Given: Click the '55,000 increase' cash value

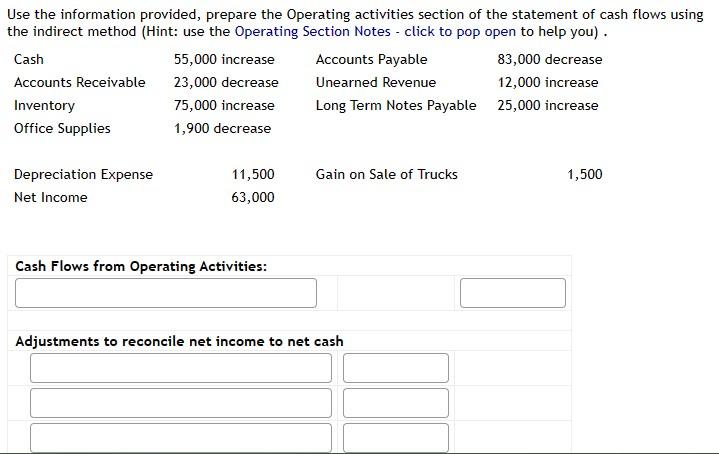Looking at the screenshot, I should [224, 60].
